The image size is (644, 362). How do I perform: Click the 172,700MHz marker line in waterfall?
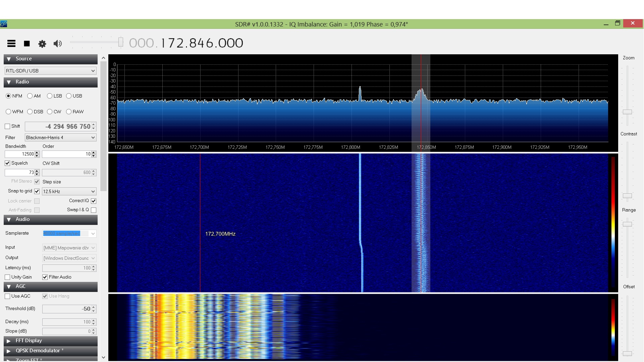200,223
